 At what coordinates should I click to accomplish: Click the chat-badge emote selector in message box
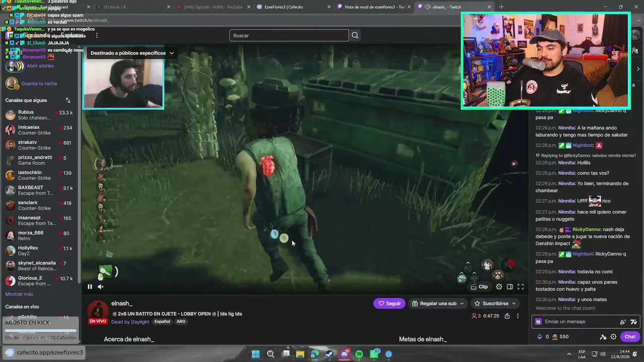point(538,321)
